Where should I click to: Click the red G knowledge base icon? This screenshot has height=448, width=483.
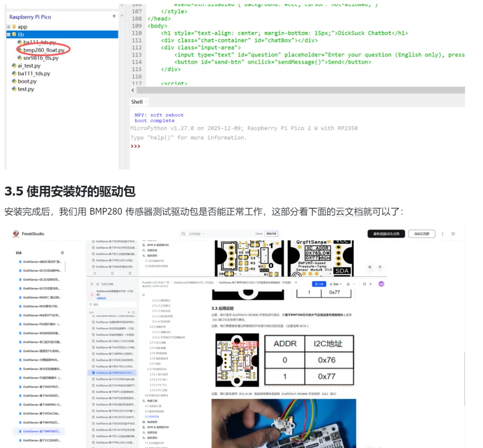coord(92,295)
